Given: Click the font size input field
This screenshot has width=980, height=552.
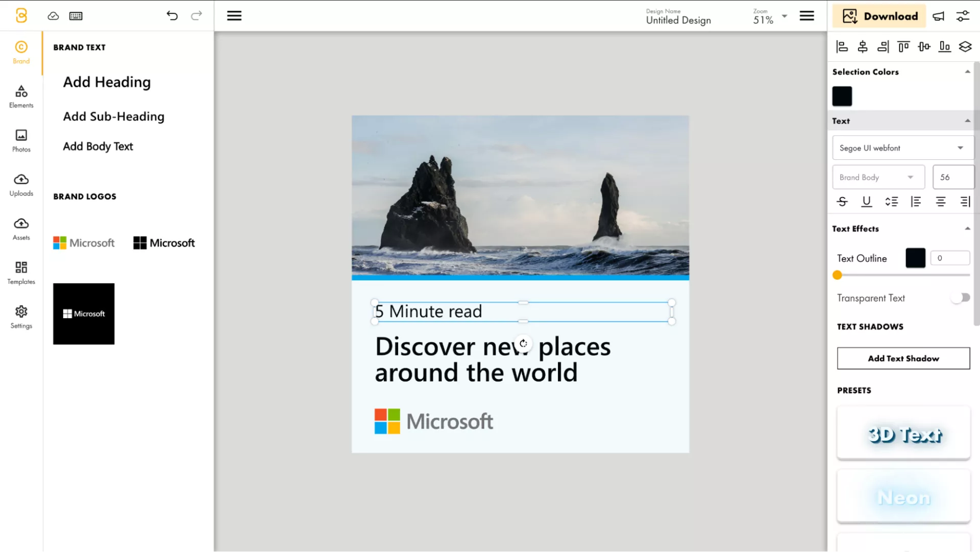Looking at the screenshot, I should coord(952,177).
